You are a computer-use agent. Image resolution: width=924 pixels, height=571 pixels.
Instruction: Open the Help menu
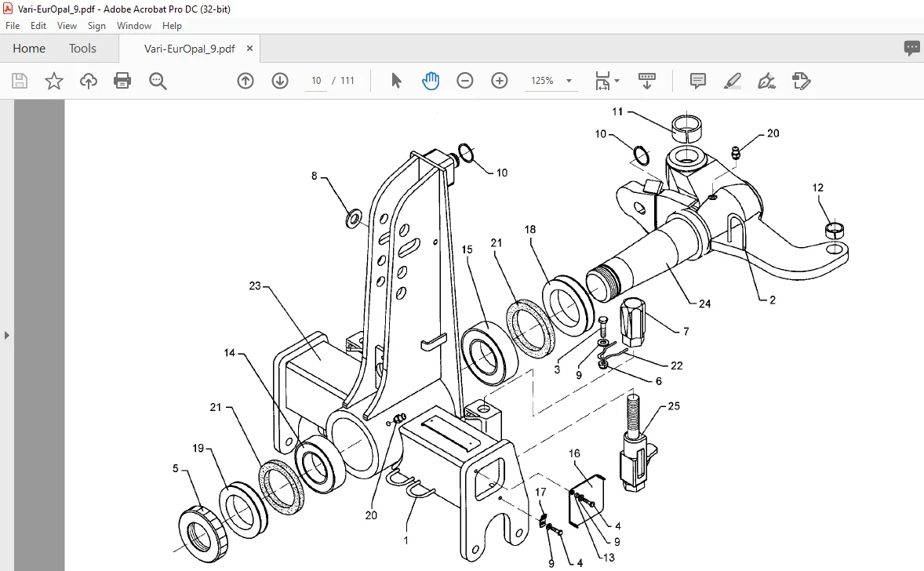click(x=172, y=26)
